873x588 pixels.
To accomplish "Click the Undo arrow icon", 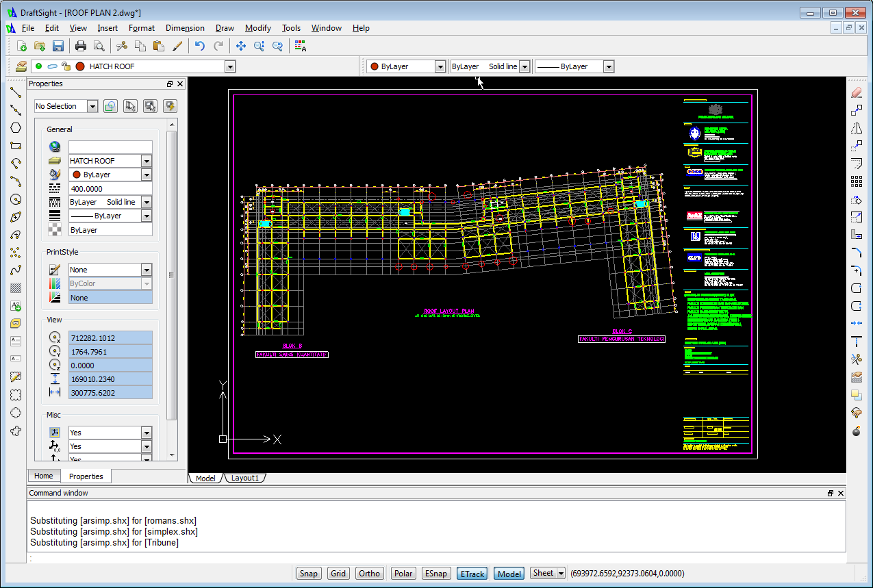I will [199, 46].
